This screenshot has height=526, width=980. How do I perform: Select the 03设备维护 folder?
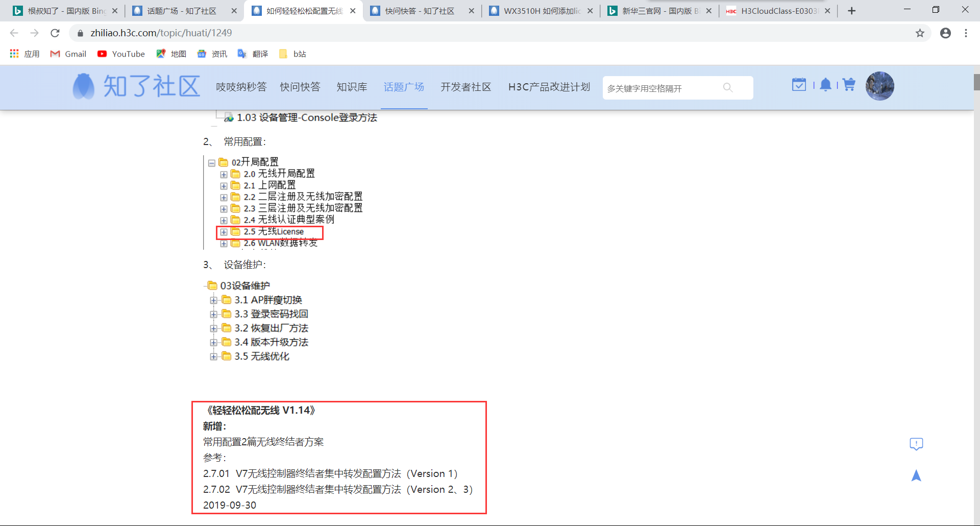[x=245, y=285]
